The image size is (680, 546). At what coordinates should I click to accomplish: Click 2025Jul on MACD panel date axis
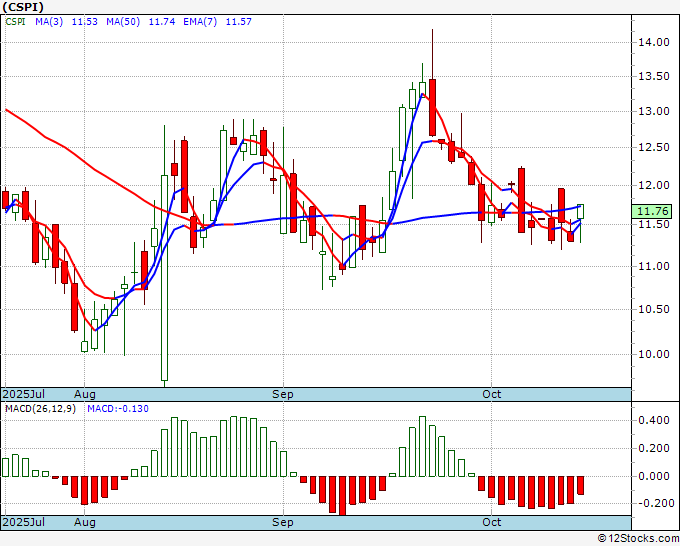[24, 522]
